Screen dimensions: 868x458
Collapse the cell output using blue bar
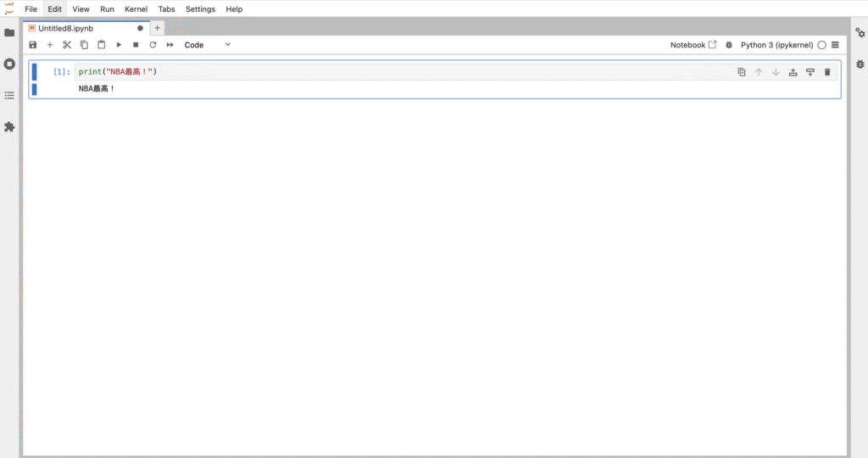pos(34,89)
